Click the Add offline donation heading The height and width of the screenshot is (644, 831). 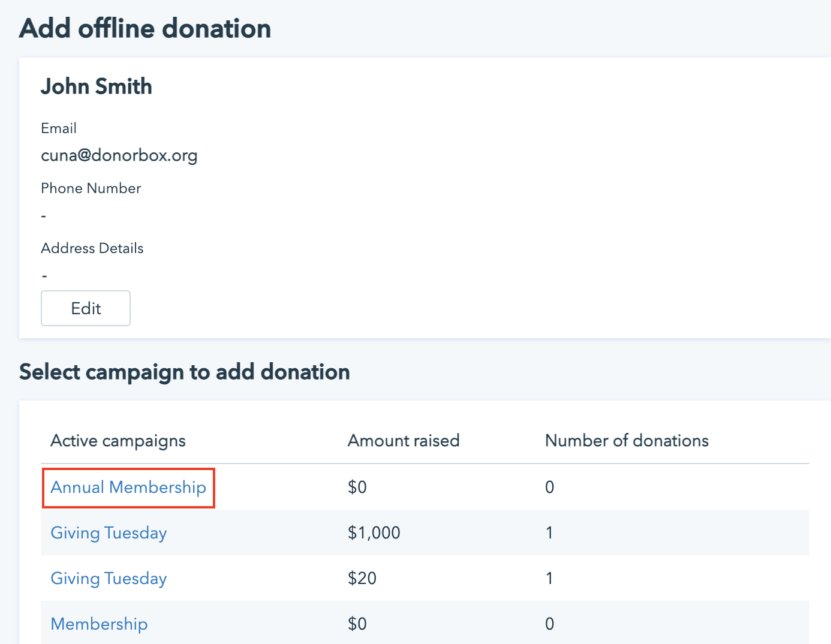tap(145, 29)
